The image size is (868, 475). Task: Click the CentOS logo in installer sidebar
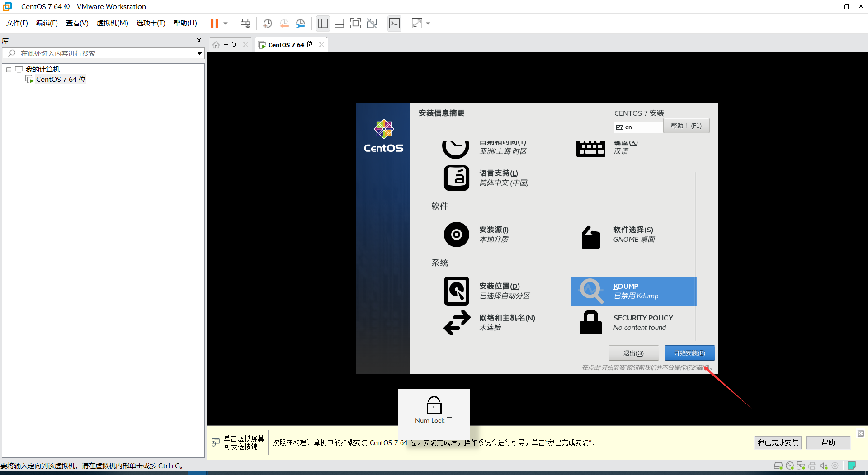tap(383, 136)
